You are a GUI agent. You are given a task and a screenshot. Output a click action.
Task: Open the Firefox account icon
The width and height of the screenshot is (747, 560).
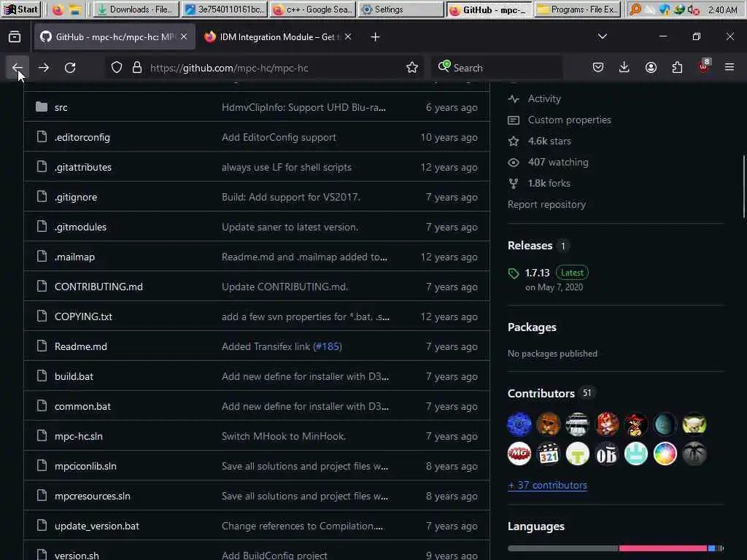click(651, 68)
